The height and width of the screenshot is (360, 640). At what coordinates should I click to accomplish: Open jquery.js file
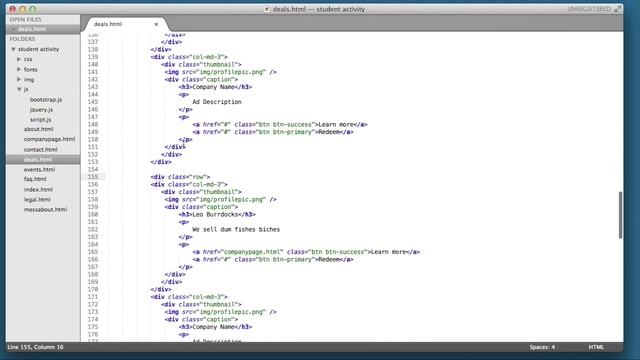(x=41, y=110)
